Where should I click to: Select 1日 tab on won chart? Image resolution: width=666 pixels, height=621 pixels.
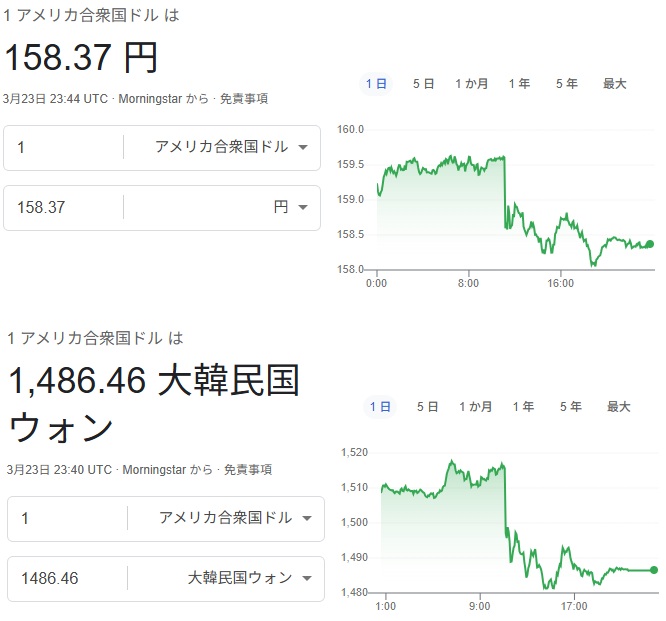[380, 407]
